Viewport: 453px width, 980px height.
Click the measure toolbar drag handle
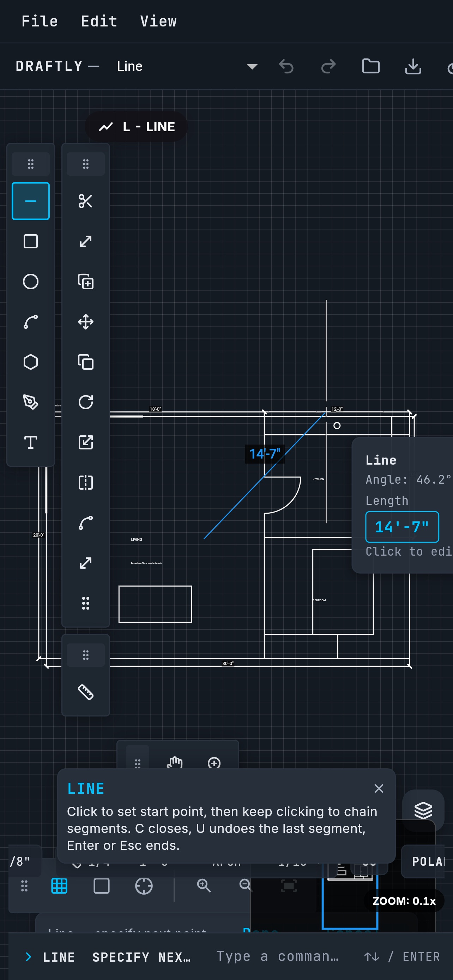tap(86, 655)
